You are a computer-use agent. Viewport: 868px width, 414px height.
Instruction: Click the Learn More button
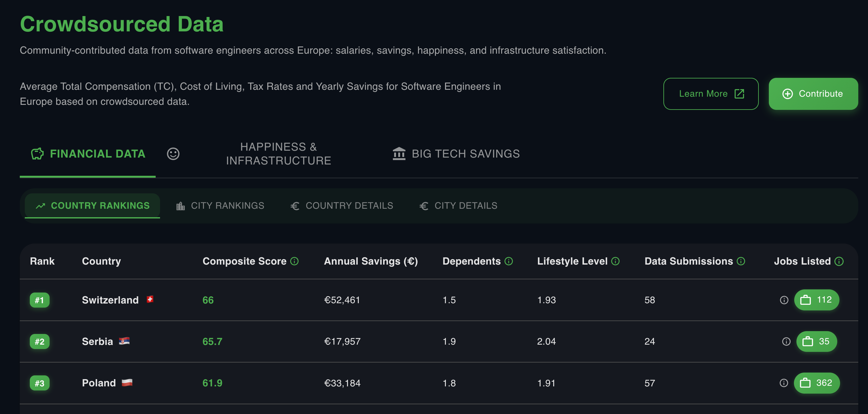pos(711,94)
